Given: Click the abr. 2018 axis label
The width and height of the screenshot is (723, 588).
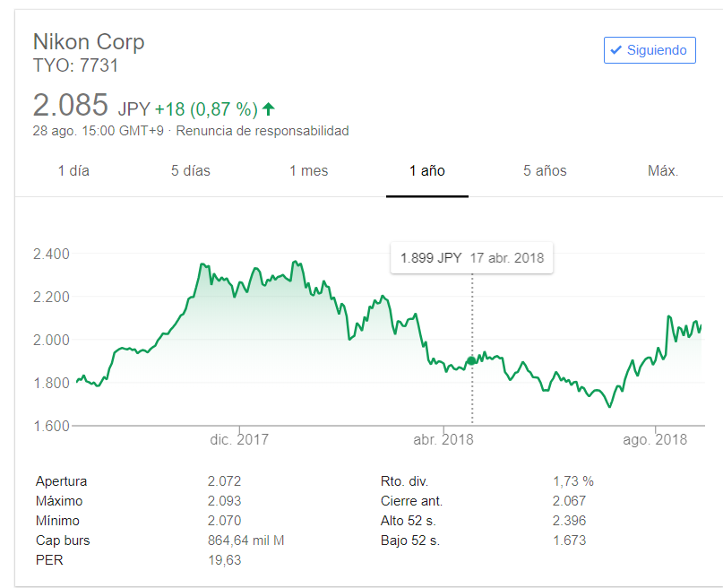Looking at the screenshot, I should point(443,439).
